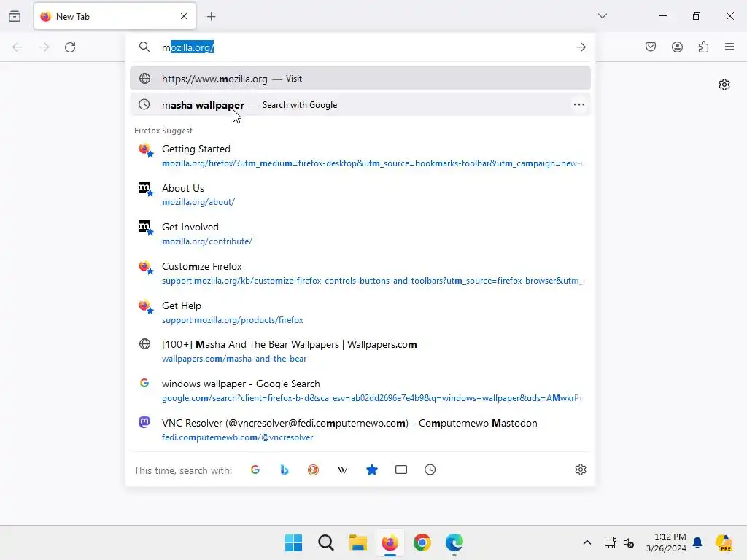Open Masha And The Bear Wallpapers result

pyautogui.click(x=360, y=351)
